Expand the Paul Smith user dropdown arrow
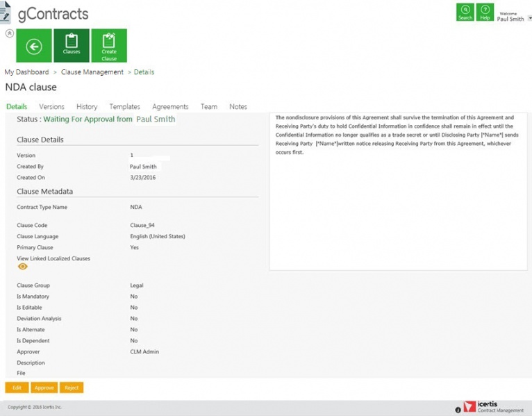This screenshot has height=416, width=532. coord(530,18)
